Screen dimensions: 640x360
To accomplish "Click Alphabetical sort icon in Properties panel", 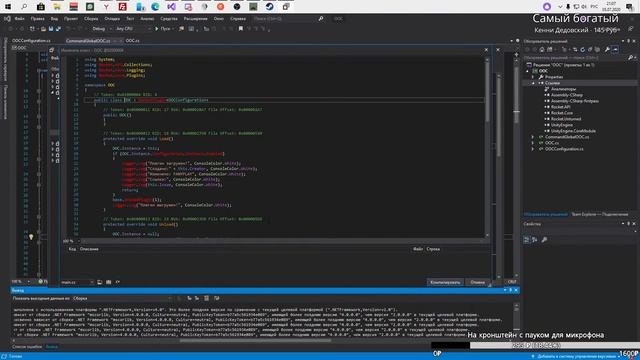I will tap(535, 240).
